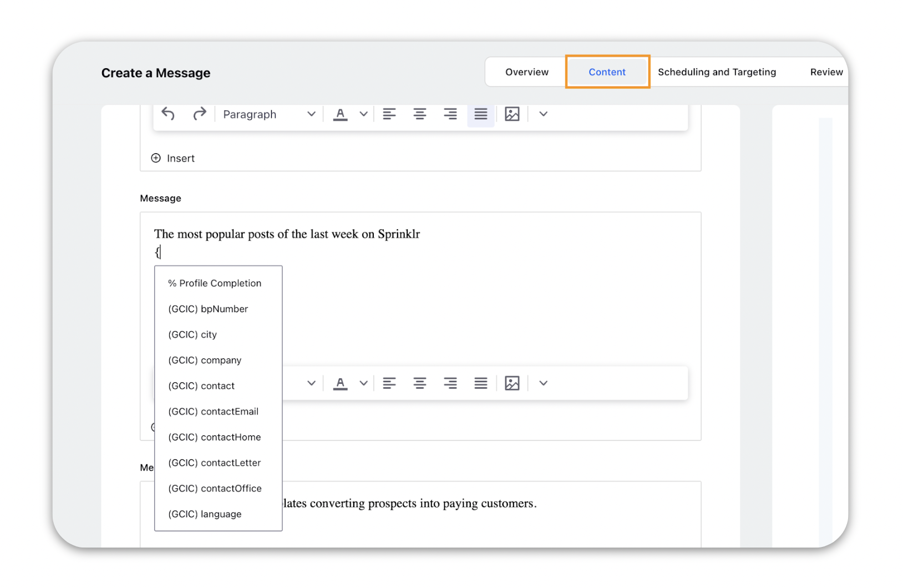
Task: Center align text in top toolbar
Action: [x=420, y=114]
